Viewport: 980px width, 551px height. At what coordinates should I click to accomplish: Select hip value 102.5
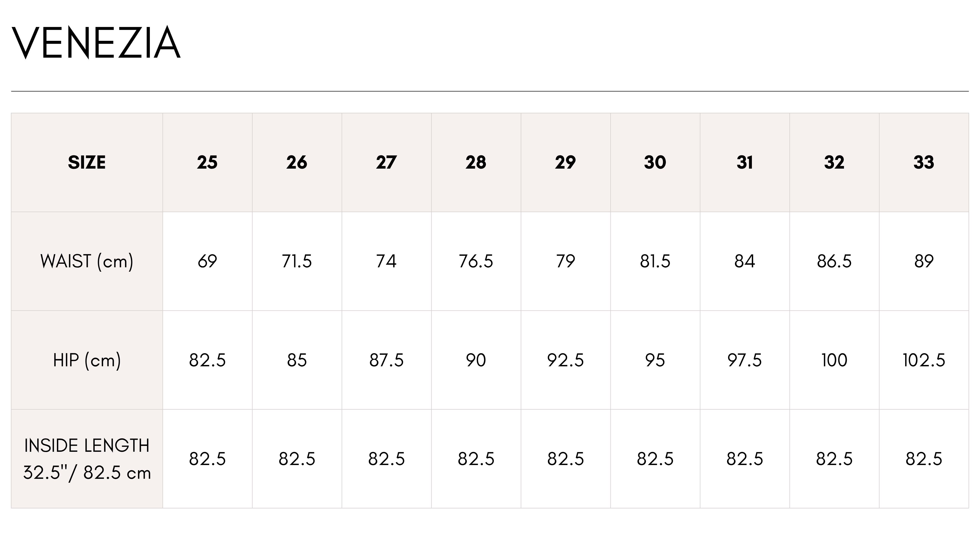coord(924,360)
